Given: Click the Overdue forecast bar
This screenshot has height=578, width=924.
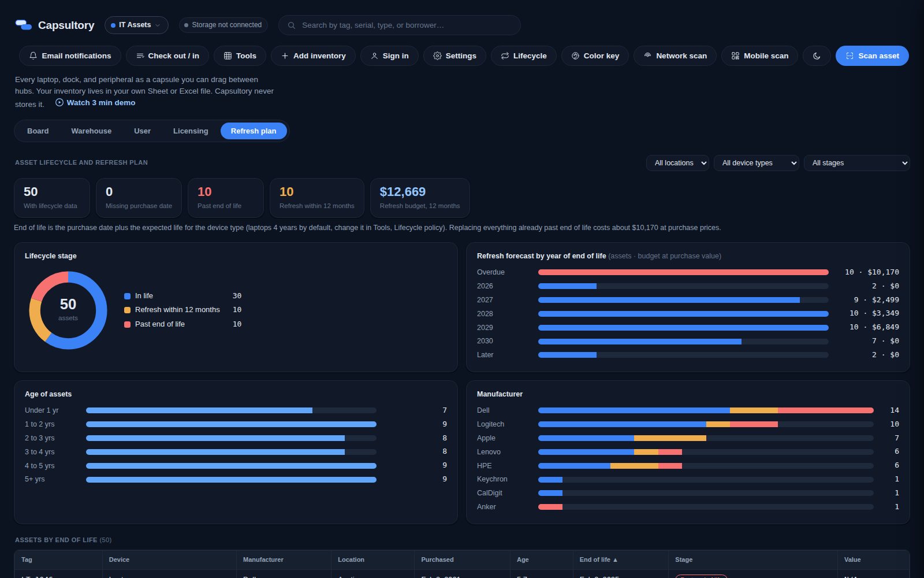Looking at the screenshot, I should tap(683, 272).
